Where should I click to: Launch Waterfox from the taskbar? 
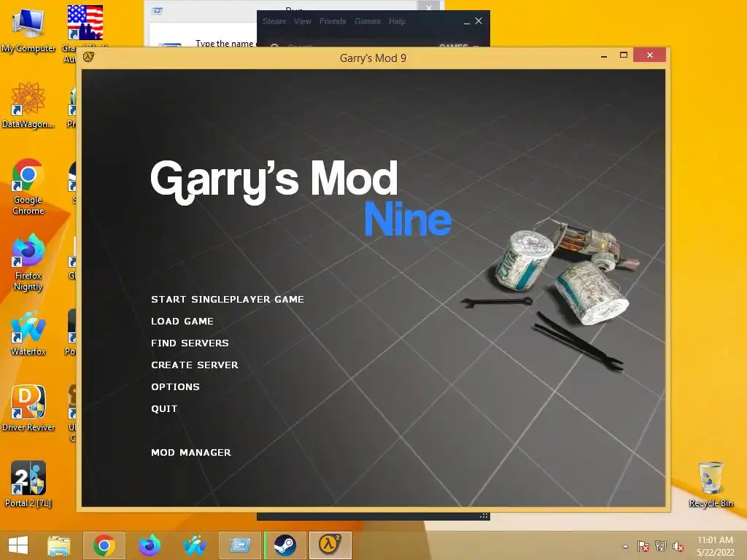pos(194,545)
